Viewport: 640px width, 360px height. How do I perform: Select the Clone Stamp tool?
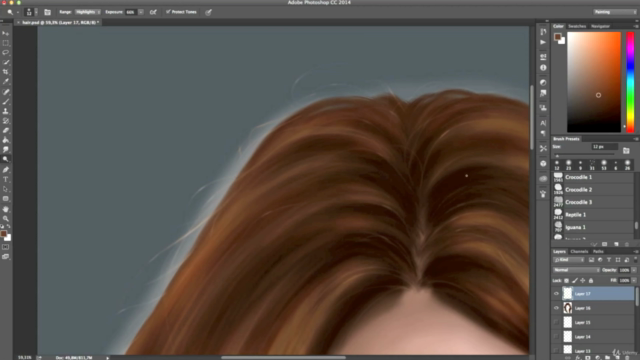coord(6,111)
